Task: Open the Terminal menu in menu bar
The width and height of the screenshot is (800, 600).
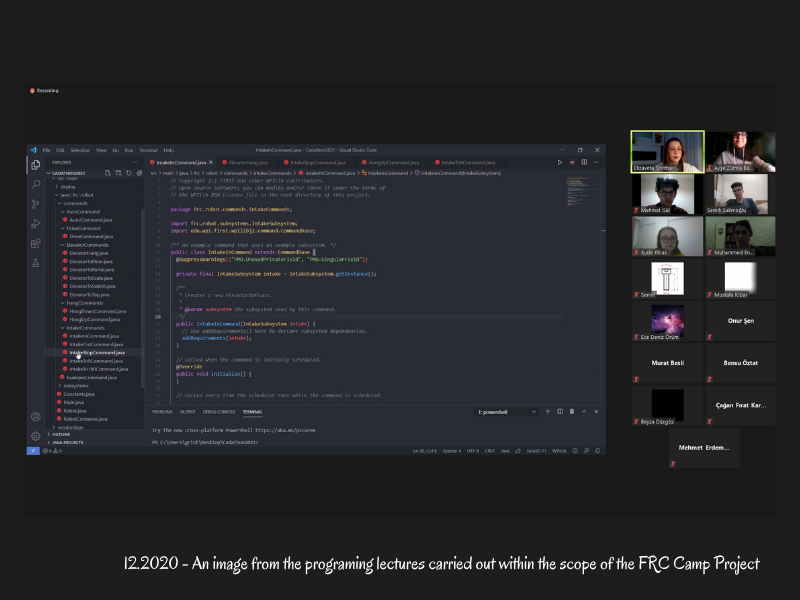Action: [x=148, y=150]
